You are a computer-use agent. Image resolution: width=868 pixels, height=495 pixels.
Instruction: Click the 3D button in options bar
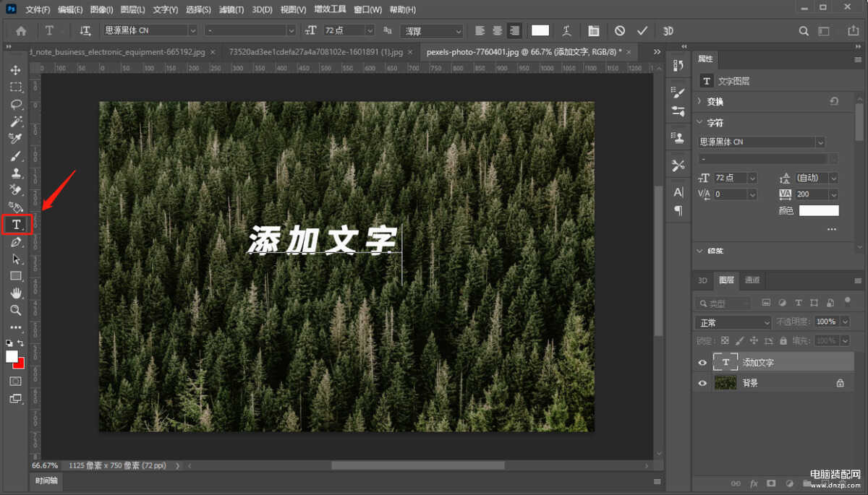coord(668,30)
